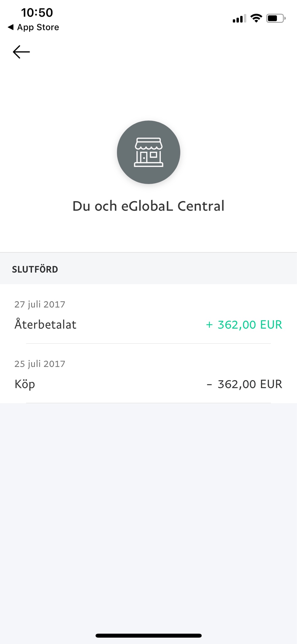Tap the green + 362,00 EUR amount
Image resolution: width=297 pixels, height=644 pixels.
click(244, 325)
